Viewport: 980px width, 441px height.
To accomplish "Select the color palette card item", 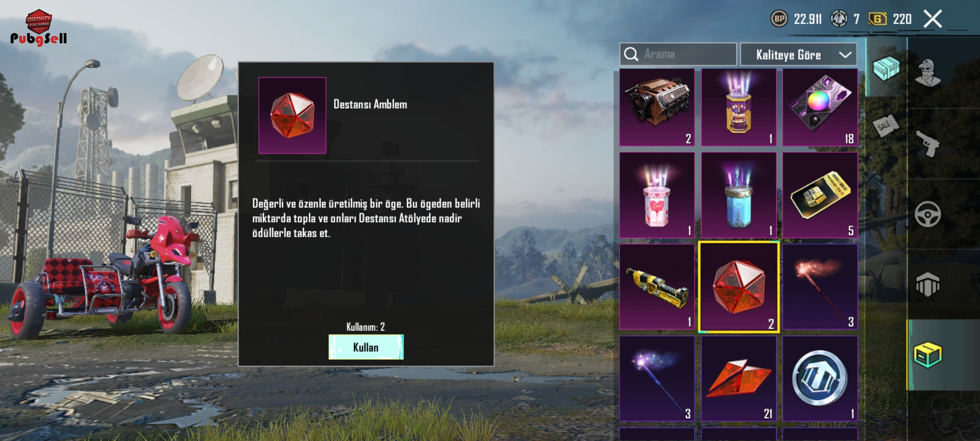I will click(x=820, y=107).
